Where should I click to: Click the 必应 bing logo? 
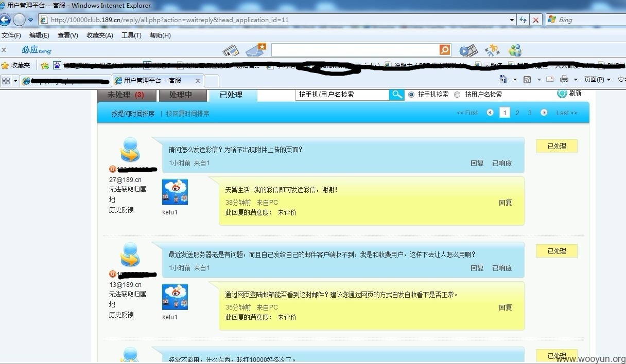click(37, 50)
